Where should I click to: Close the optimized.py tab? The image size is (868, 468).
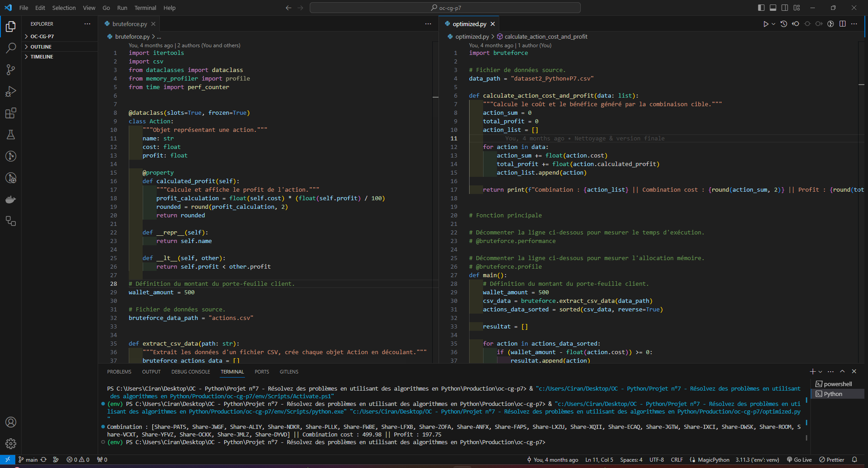tap(493, 24)
